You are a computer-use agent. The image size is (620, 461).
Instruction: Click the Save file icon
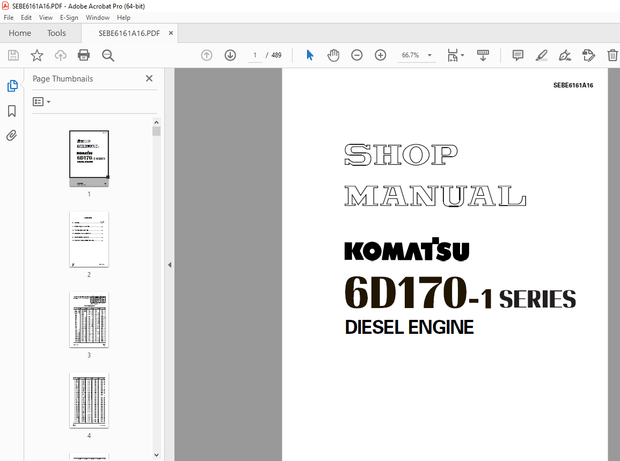coord(13,55)
